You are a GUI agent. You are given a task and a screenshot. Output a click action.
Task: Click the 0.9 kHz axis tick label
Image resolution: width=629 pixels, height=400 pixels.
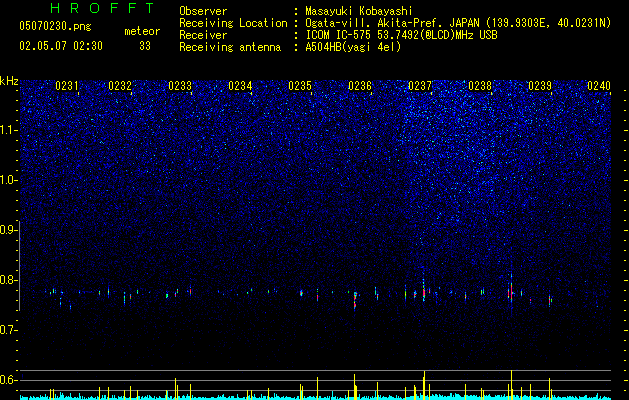coord(7,230)
